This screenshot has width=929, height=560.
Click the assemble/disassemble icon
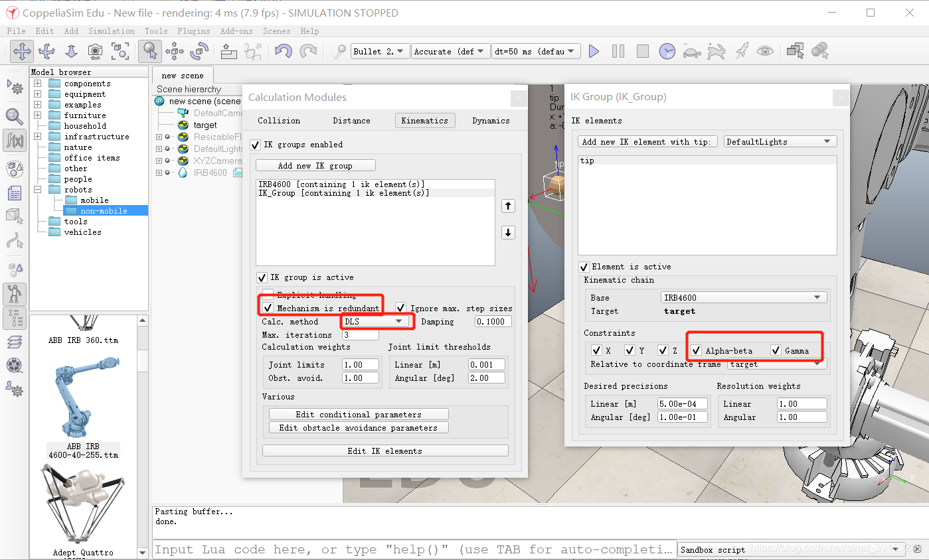228,51
